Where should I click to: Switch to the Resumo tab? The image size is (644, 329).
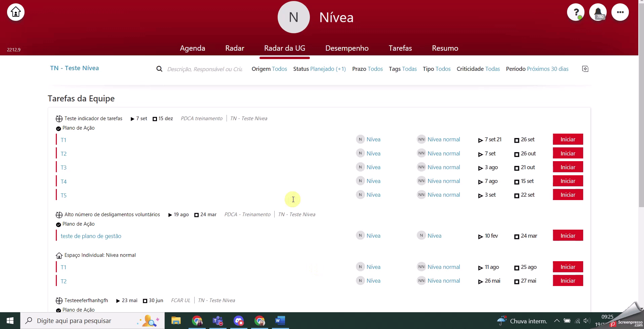pyautogui.click(x=445, y=48)
